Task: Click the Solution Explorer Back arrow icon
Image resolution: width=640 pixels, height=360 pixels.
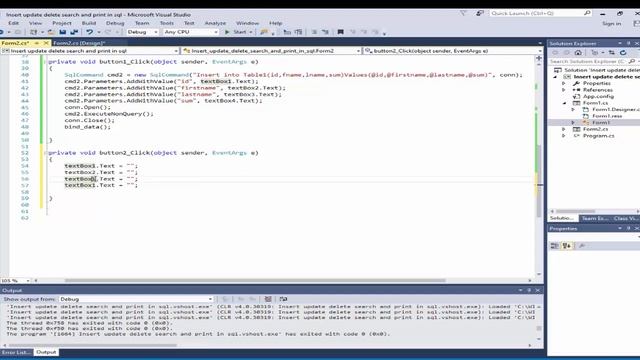Action: [555, 53]
